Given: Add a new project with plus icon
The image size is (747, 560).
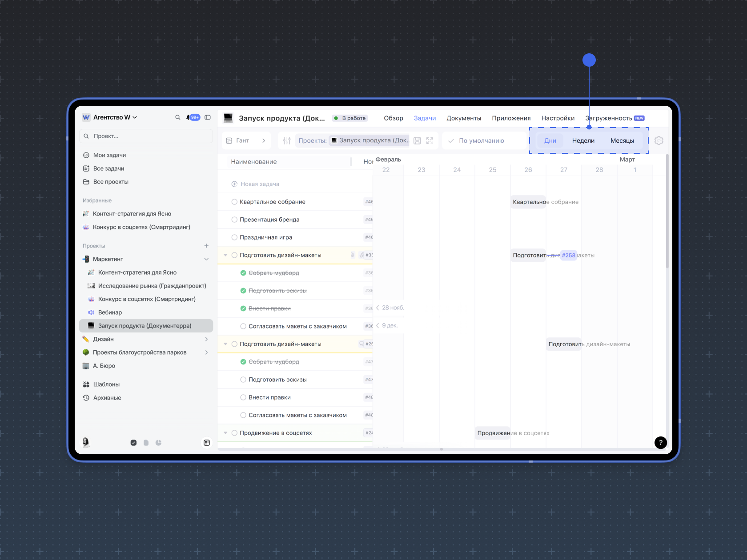Looking at the screenshot, I should [206, 246].
